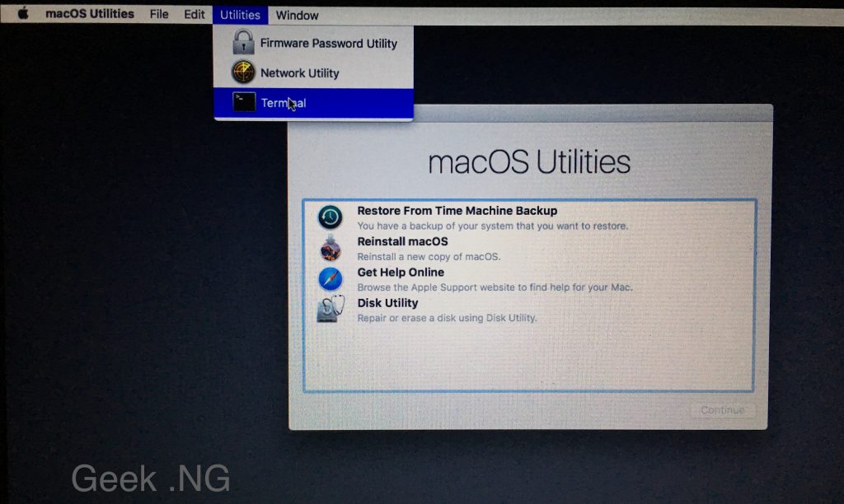Click the macOS Utilities window heading

(x=529, y=162)
